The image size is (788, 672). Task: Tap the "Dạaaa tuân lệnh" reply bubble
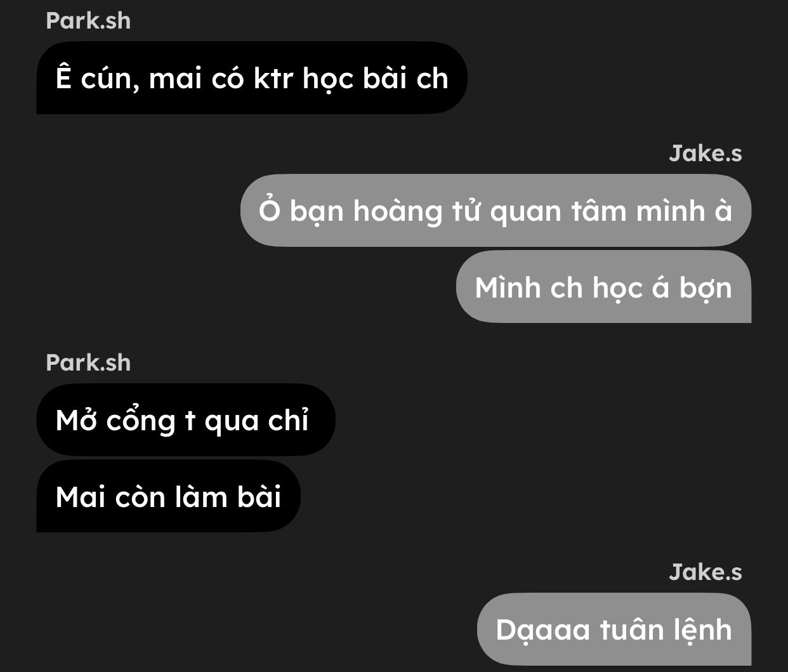coord(614,629)
